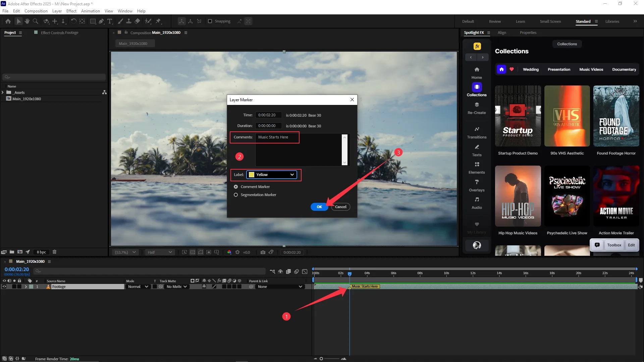Select the Selection arrow tool
Viewport: 644px width, 362px height.
[x=19, y=21]
